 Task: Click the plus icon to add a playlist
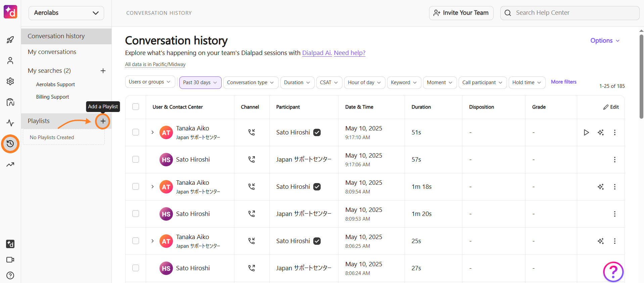(x=103, y=121)
